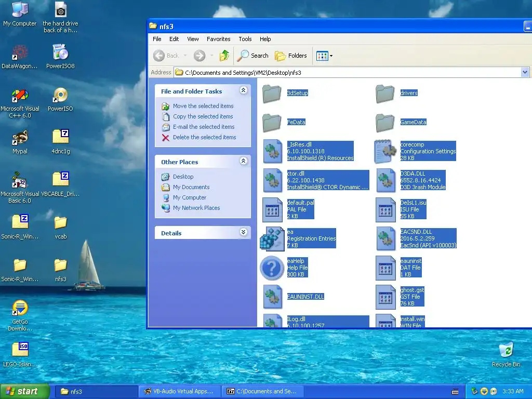Open the Help menu
This screenshot has height=399, width=532.
(x=265, y=39)
